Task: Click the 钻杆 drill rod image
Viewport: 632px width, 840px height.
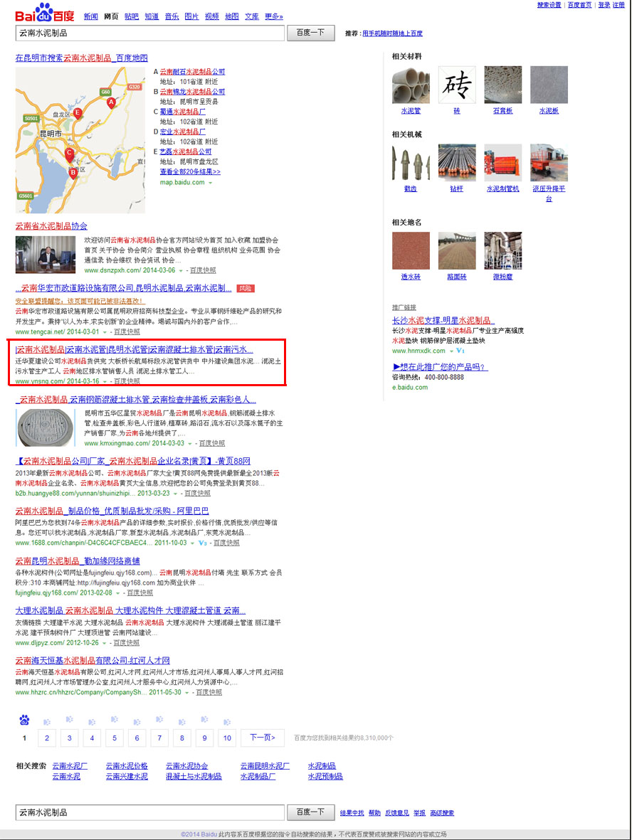Action: [x=457, y=162]
